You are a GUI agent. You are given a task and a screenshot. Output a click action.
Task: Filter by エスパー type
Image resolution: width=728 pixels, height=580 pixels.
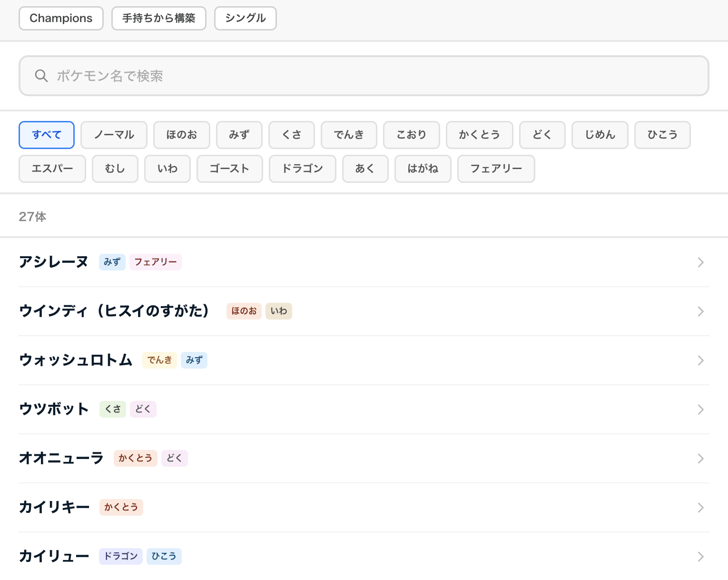[x=52, y=169]
